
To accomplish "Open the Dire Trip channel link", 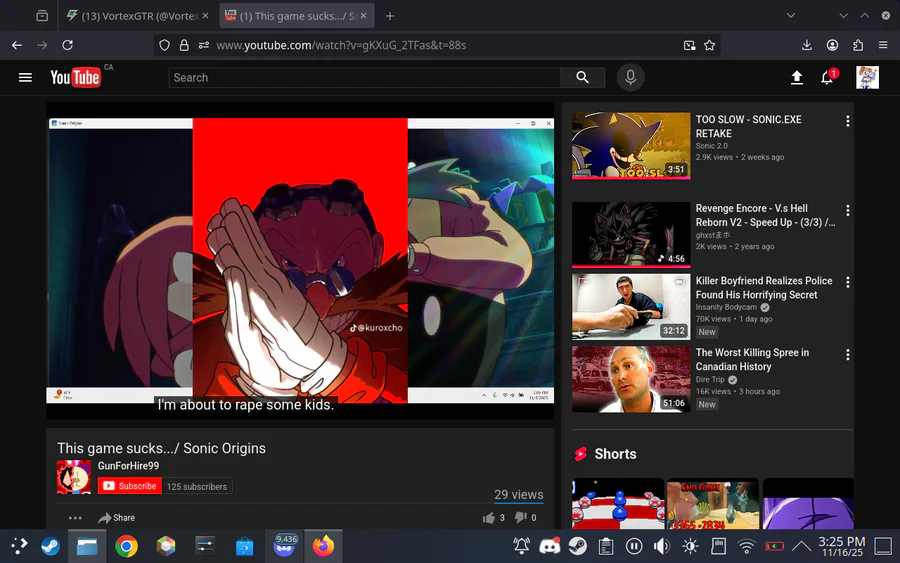I will [x=710, y=379].
